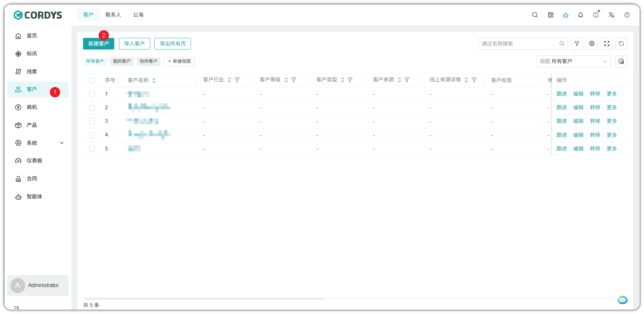Open the calendar check icon in header

(551, 15)
